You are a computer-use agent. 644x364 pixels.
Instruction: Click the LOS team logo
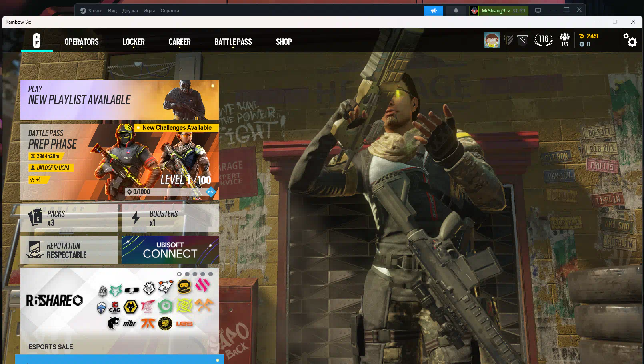point(184,324)
